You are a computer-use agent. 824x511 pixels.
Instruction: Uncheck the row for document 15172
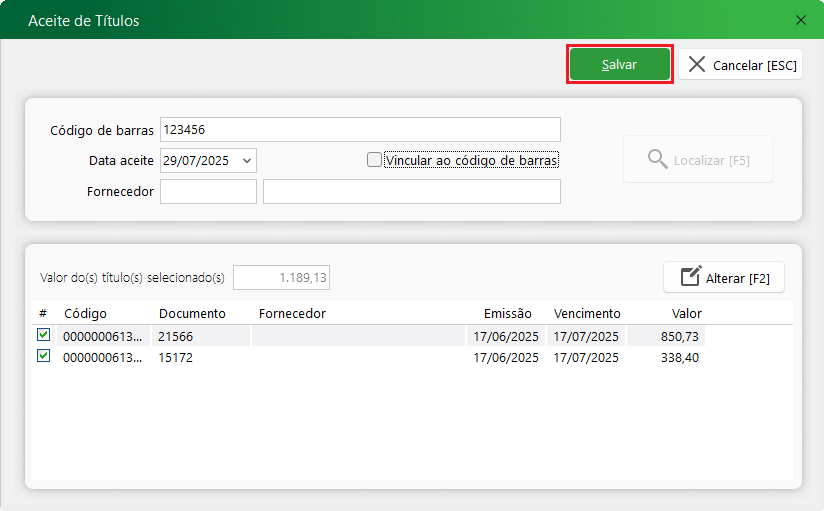click(x=43, y=356)
